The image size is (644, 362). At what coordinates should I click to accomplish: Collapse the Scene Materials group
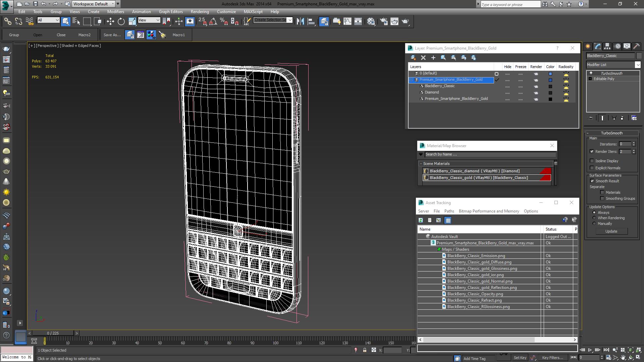point(421,164)
